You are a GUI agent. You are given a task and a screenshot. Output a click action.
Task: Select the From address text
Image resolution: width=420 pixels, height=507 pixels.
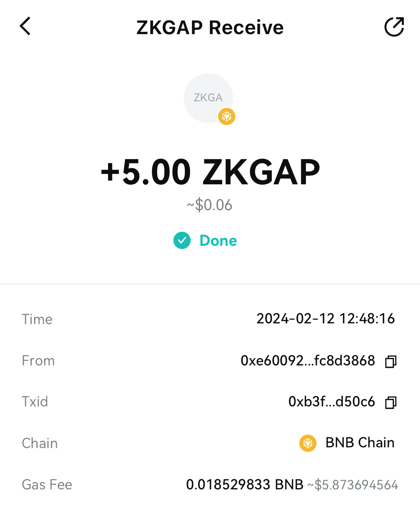tap(308, 360)
